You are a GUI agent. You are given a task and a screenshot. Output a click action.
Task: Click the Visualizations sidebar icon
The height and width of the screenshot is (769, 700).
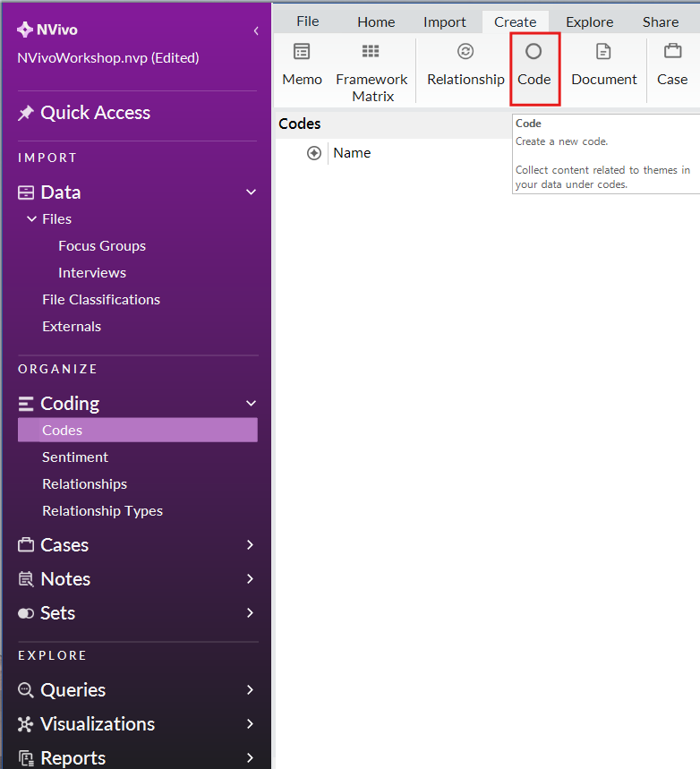click(x=25, y=724)
